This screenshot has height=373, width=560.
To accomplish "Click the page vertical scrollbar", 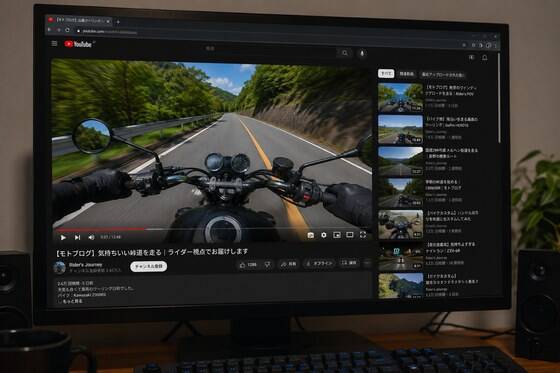I will (x=499, y=98).
